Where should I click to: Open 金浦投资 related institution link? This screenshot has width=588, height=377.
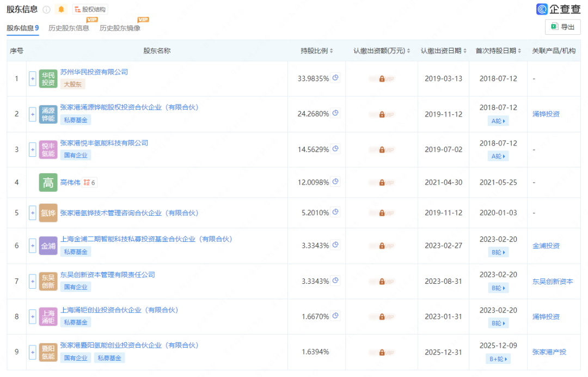coord(546,246)
